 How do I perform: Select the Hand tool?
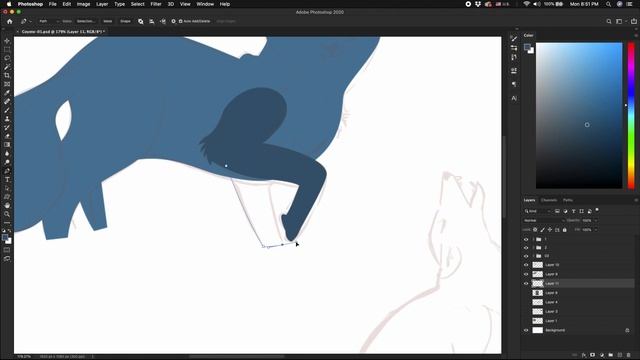click(7, 205)
